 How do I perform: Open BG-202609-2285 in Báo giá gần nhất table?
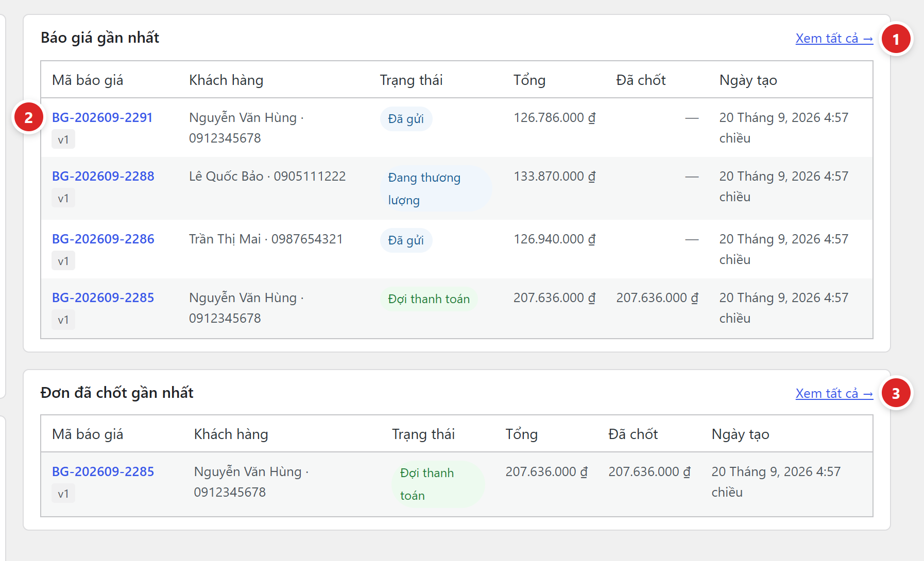103,297
